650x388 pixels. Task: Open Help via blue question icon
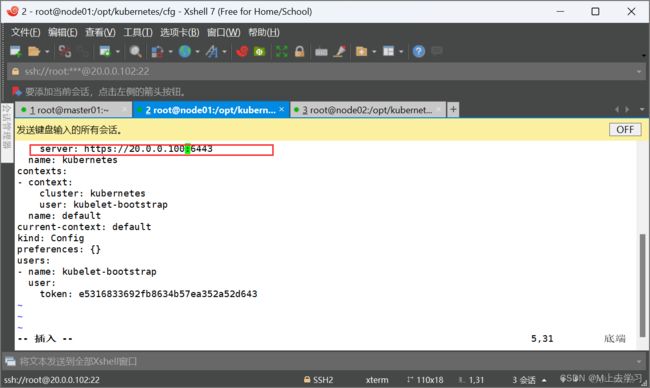(419, 51)
